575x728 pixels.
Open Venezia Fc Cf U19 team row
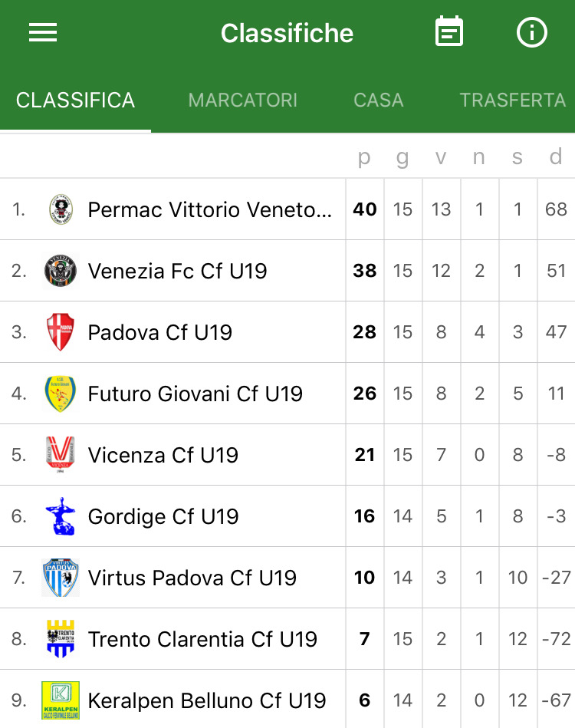[287, 271]
